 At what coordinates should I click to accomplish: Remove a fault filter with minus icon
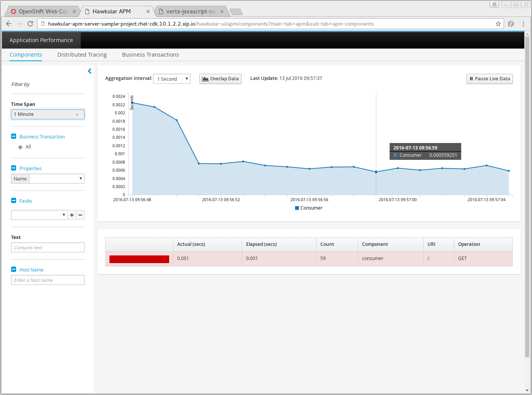[80, 215]
